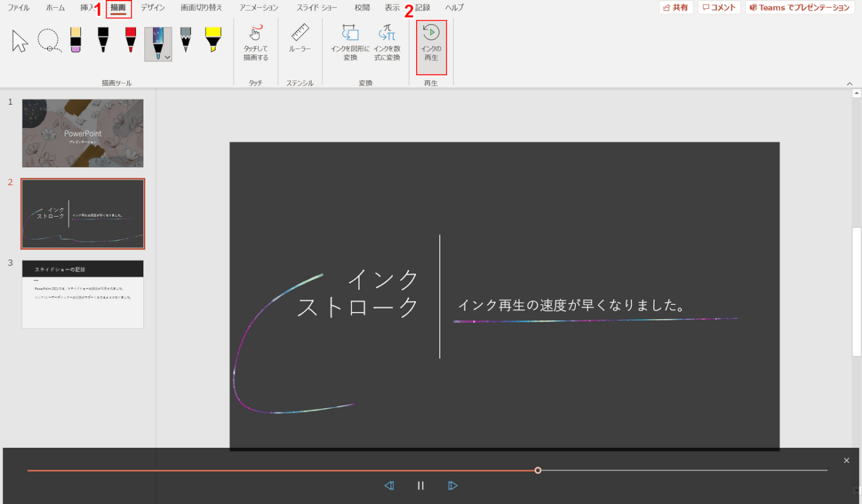This screenshot has height=504, width=862.
Task: Select the gray pencil tool
Action: coord(185,41)
